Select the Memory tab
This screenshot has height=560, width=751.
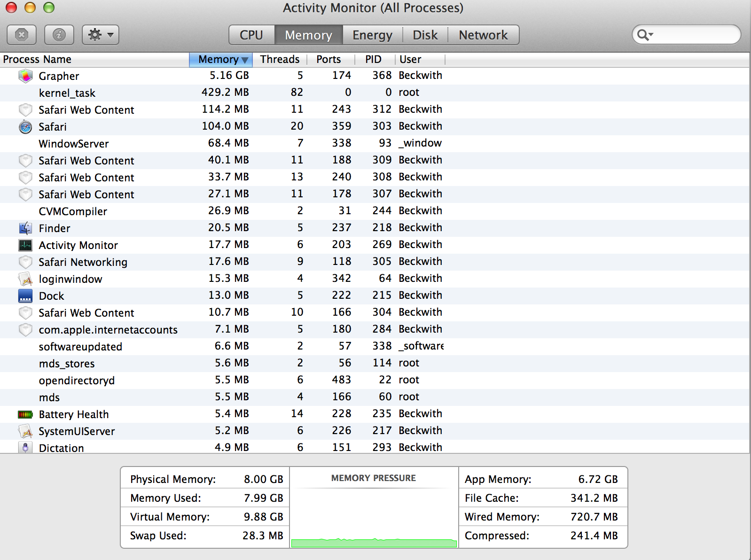click(308, 35)
